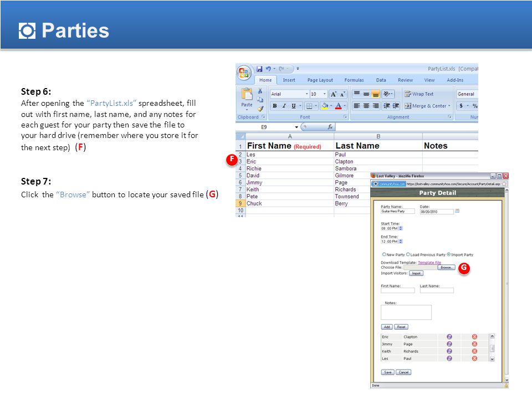Open the date calendar picker icon

point(457,211)
